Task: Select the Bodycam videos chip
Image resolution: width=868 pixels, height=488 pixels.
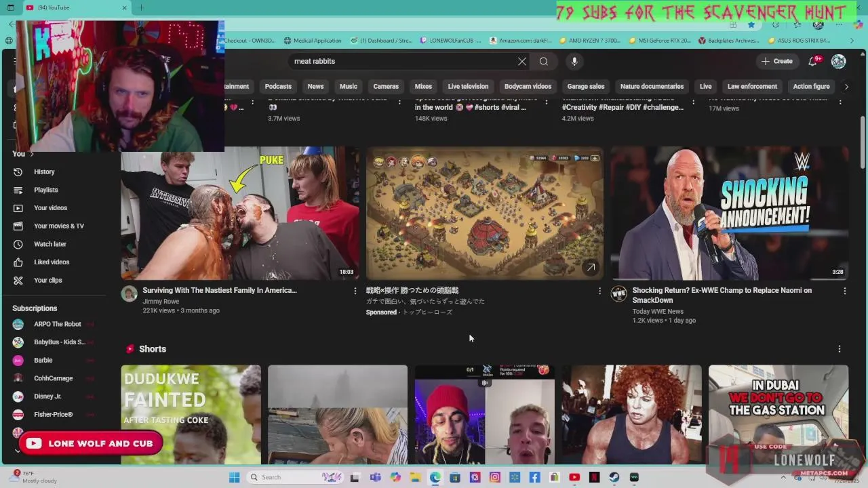Action: coord(528,86)
